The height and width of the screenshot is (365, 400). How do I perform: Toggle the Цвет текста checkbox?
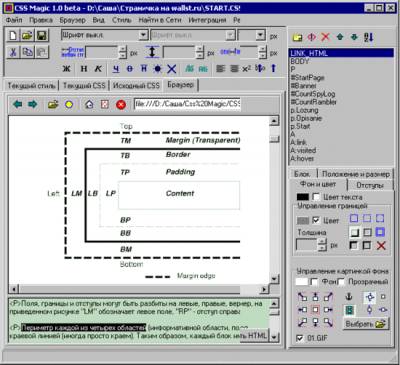pyautogui.click(x=316, y=197)
